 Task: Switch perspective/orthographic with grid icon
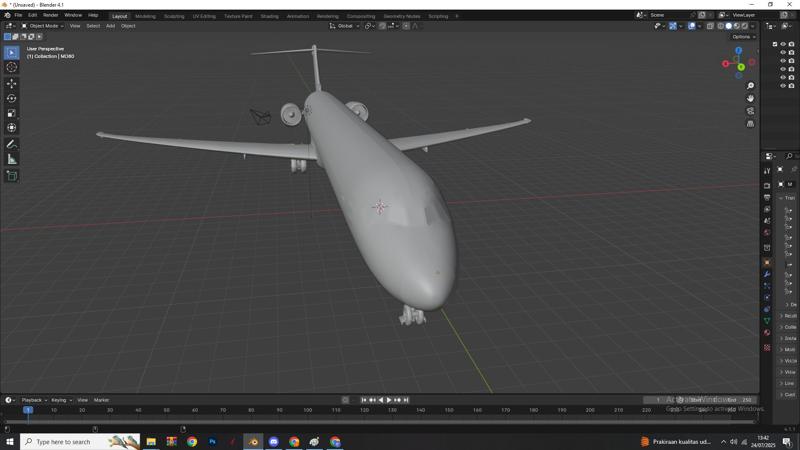coord(750,123)
